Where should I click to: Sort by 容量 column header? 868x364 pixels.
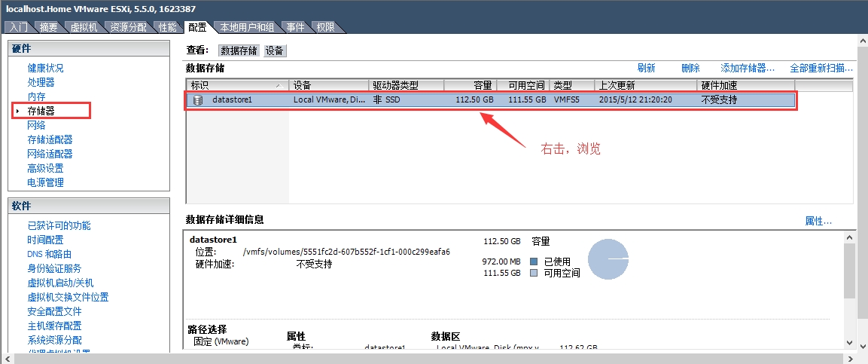470,85
